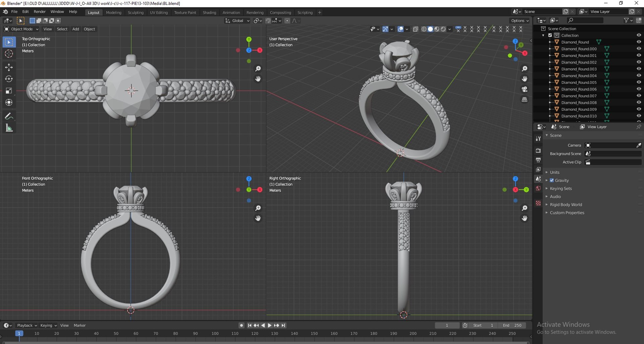Select rendered viewport shading
The width and height of the screenshot is (644, 344).
point(443,29)
